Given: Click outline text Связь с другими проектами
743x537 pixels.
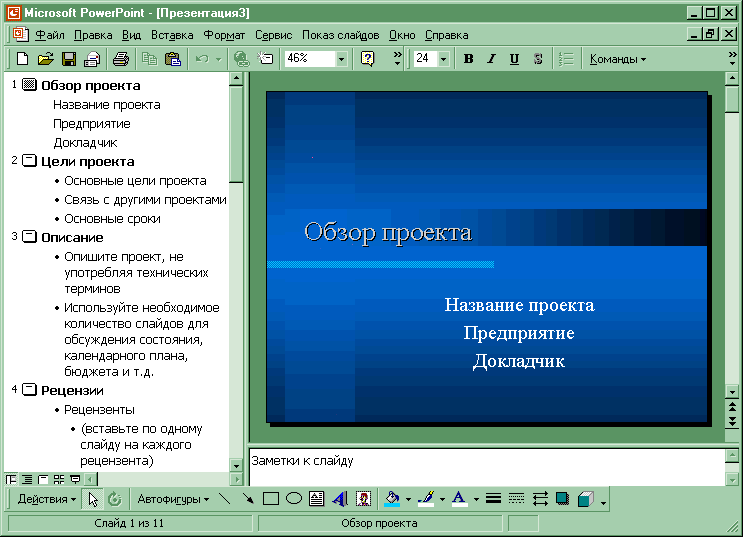Looking at the screenshot, I should 145,200.
